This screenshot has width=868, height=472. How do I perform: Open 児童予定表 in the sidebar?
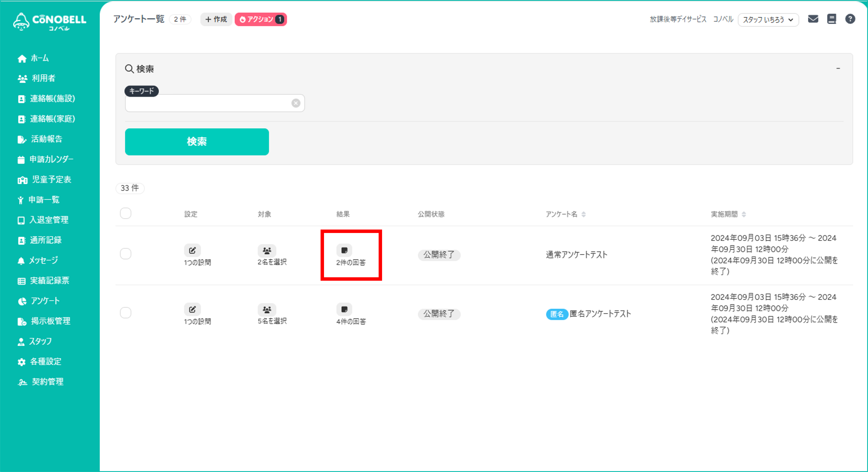(x=44, y=180)
